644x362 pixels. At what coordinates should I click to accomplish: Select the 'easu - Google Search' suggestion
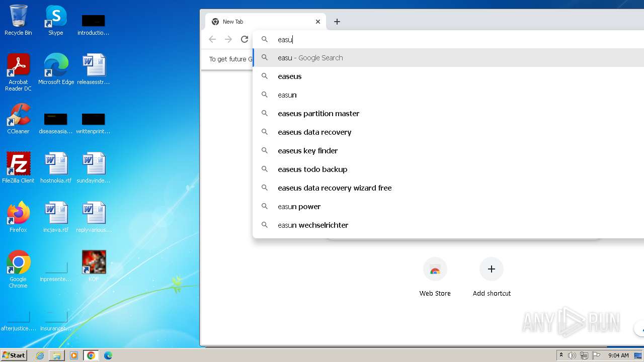pyautogui.click(x=448, y=58)
